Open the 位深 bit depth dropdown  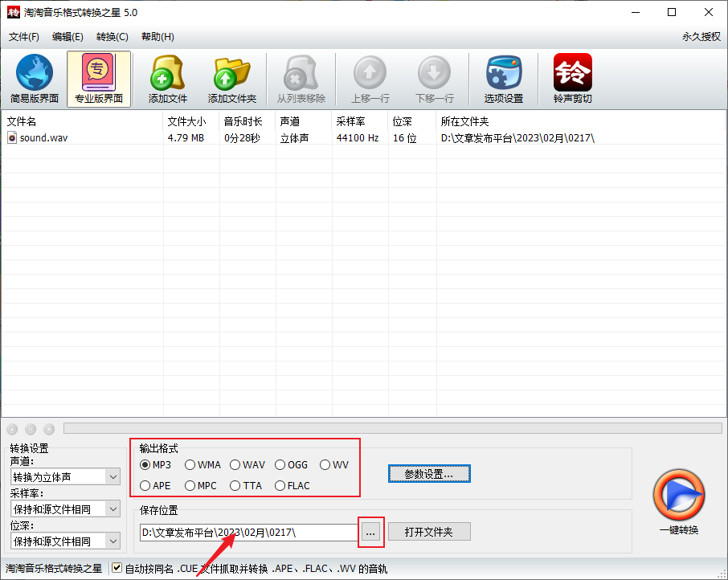(65, 541)
